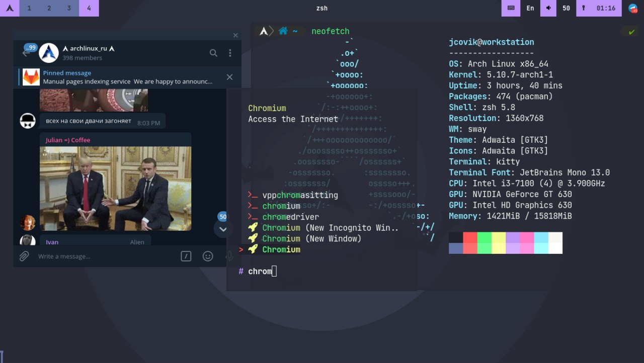Open the emoji picker smiley icon

click(208, 256)
